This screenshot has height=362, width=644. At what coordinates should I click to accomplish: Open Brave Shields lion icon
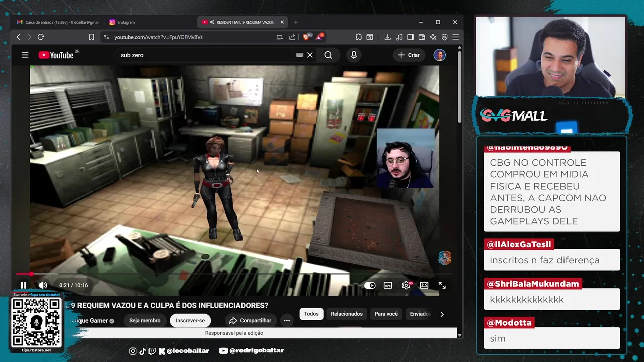coord(307,37)
